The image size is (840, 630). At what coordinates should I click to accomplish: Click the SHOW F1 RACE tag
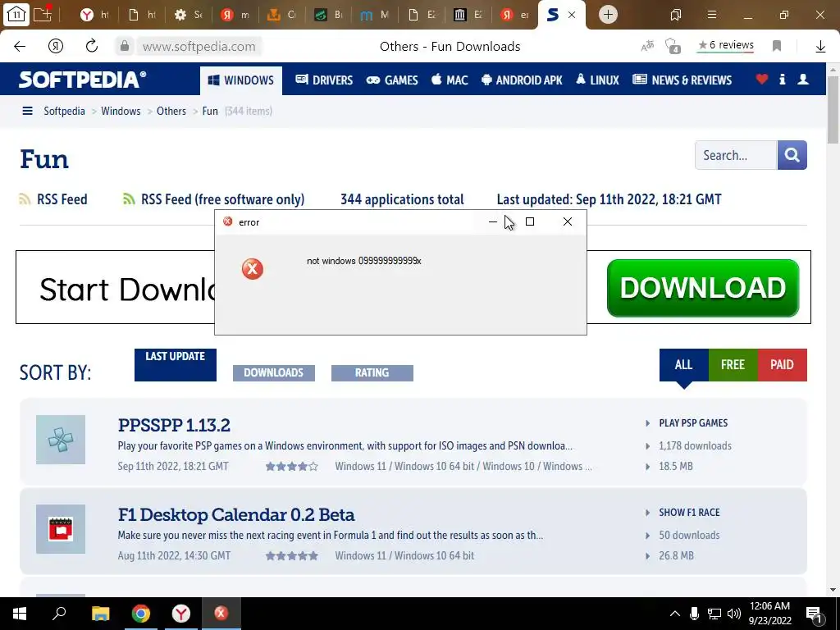689,513
